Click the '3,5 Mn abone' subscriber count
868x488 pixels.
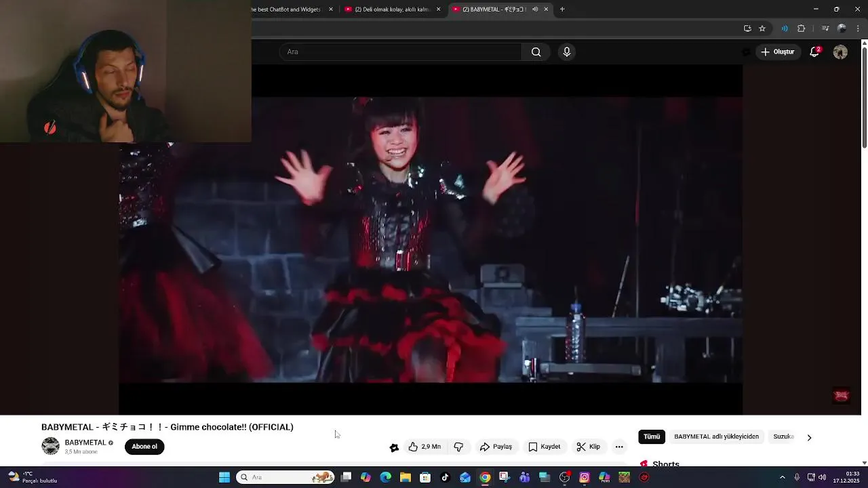(81, 452)
